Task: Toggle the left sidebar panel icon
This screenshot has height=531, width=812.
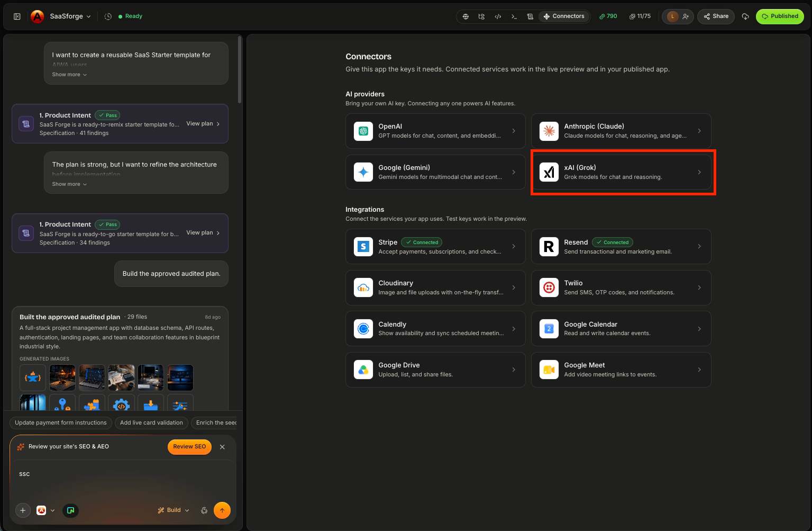Action: [x=17, y=16]
